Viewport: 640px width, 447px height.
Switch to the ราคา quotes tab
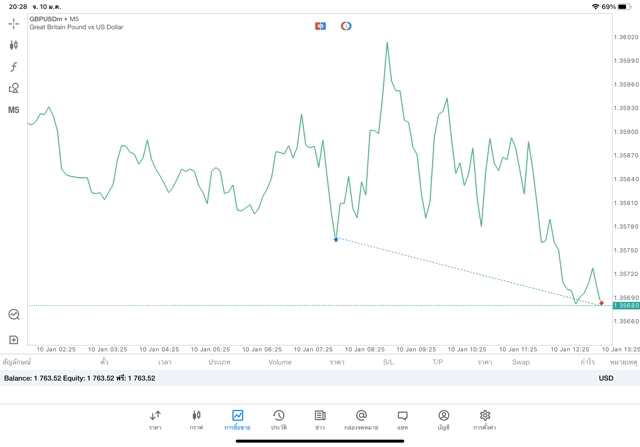tap(155, 419)
